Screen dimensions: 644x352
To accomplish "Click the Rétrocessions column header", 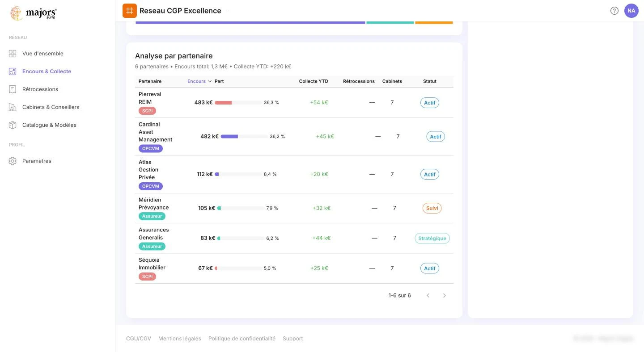I will [x=359, y=81].
